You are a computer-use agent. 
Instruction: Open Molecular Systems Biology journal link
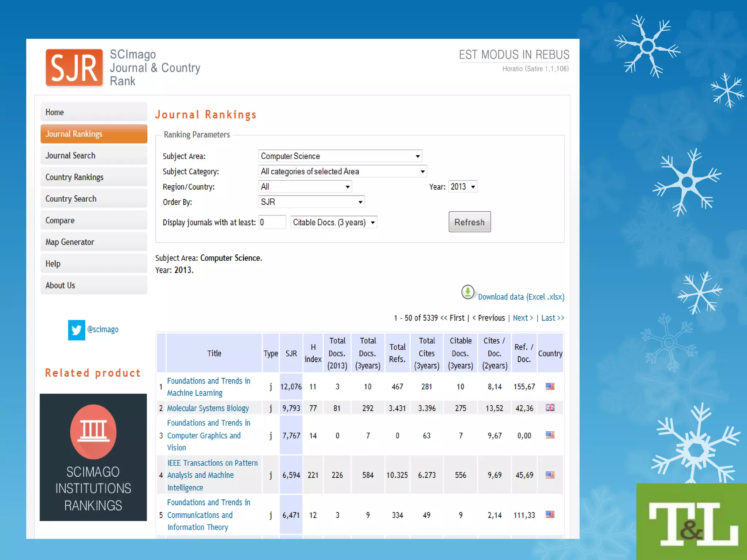(208, 408)
